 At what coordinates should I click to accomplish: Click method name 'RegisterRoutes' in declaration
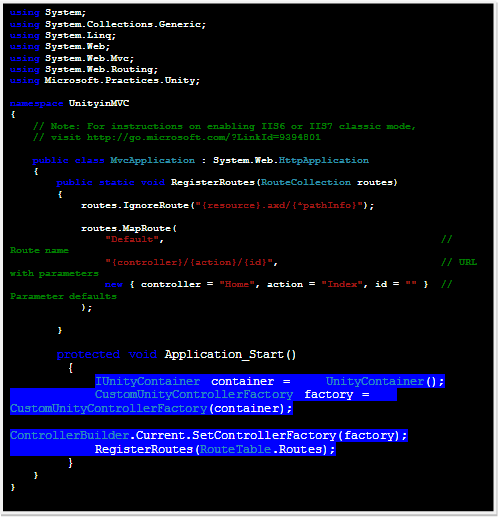pos(213,182)
